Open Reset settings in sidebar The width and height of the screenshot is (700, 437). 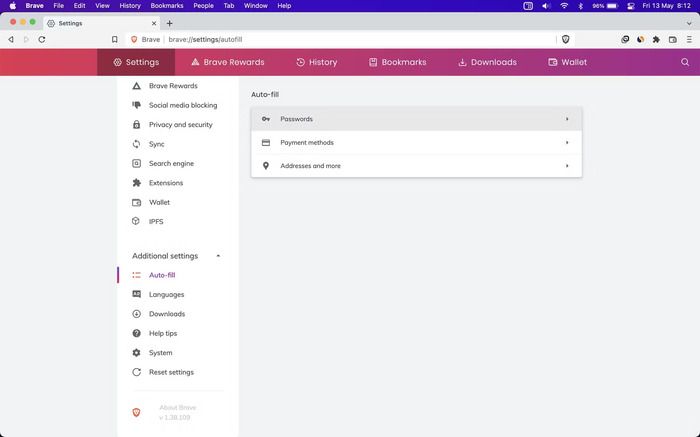point(171,372)
